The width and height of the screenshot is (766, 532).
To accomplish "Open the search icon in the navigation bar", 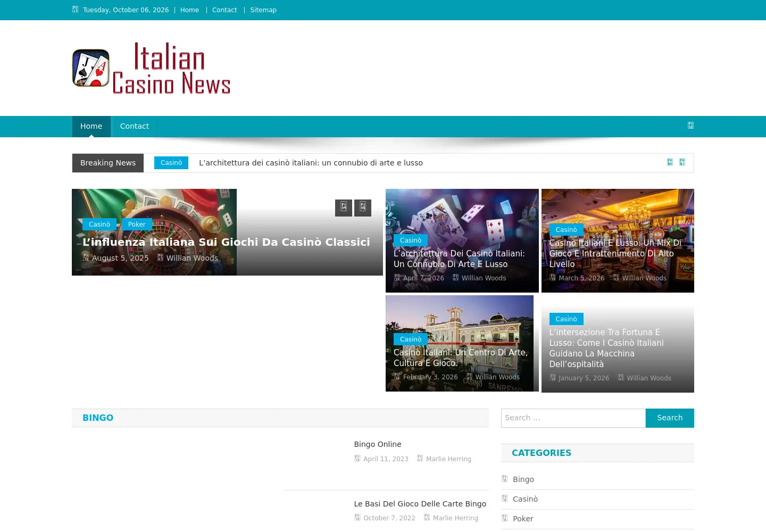I will [690, 126].
